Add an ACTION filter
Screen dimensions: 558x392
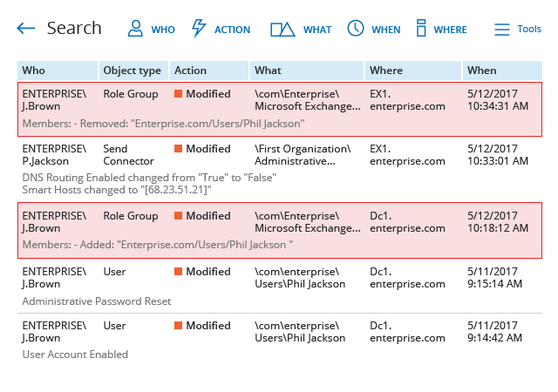click(233, 30)
